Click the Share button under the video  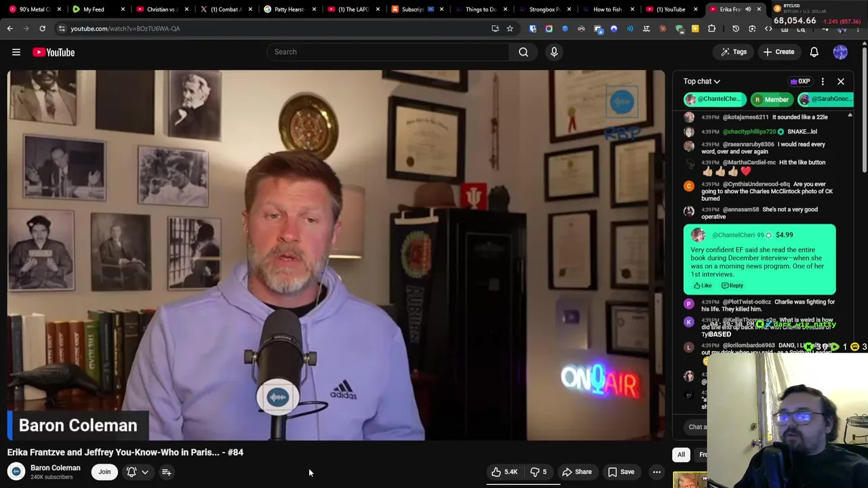577,472
